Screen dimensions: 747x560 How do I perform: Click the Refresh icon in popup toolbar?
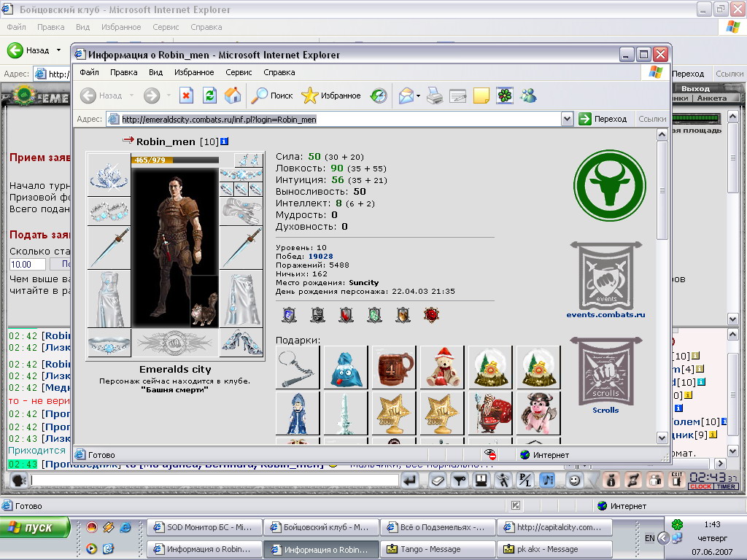point(209,96)
